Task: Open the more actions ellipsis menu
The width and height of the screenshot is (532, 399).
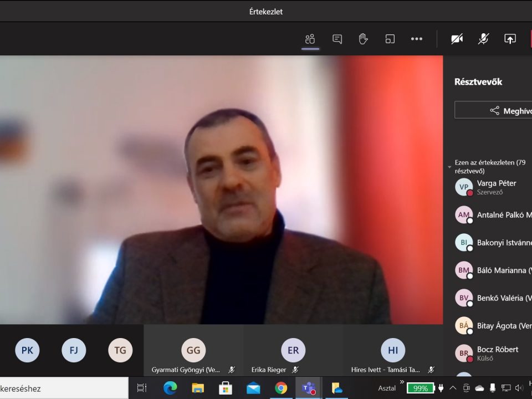Action: coord(417,39)
